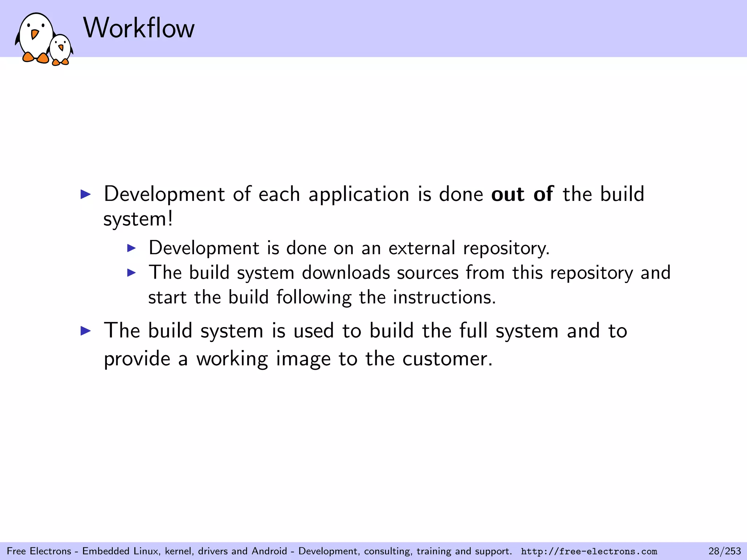Open the free-electrons.com link in footer

click(589, 551)
